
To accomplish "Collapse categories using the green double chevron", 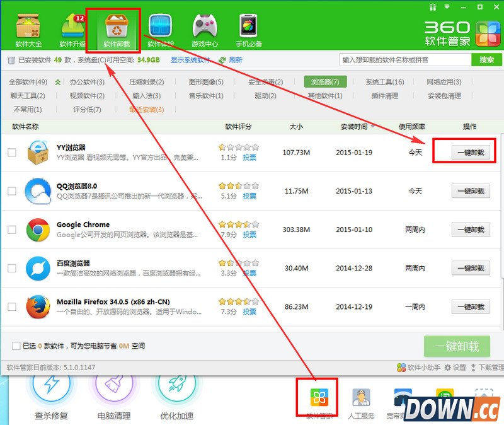I will [58, 82].
